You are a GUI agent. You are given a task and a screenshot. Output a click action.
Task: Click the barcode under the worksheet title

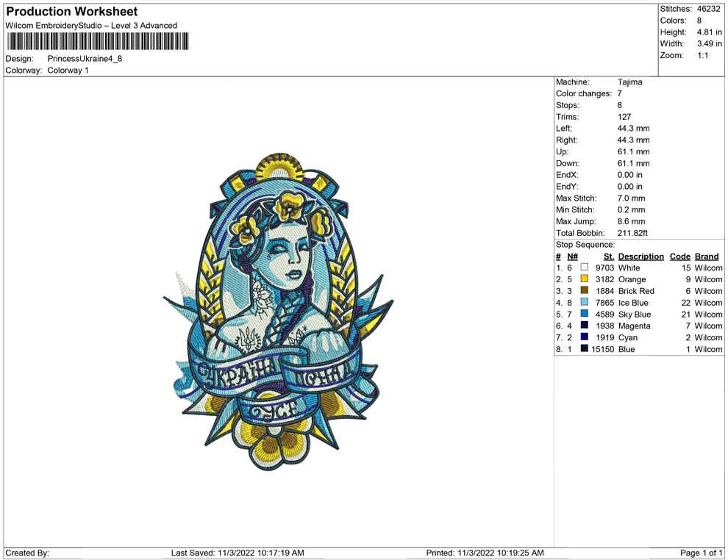click(x=96, y=41)
